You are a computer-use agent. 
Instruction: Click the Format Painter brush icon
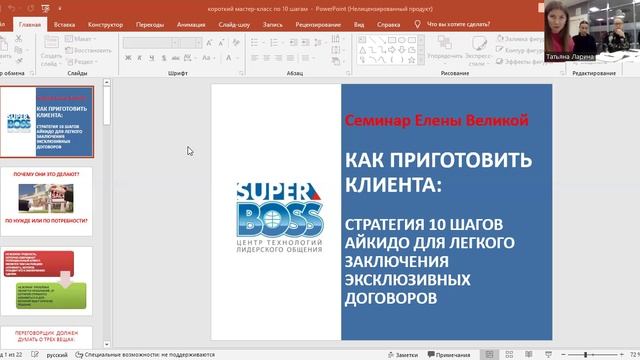coord(18,61)
